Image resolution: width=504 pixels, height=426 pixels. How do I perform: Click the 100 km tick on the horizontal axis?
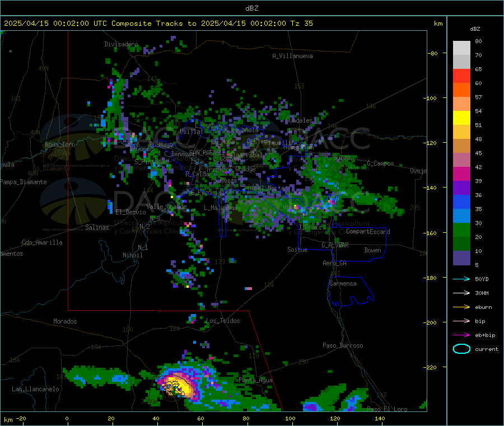pos(290,419)
